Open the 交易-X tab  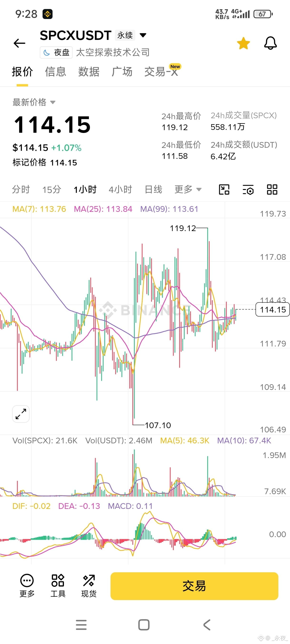point(161,72)
